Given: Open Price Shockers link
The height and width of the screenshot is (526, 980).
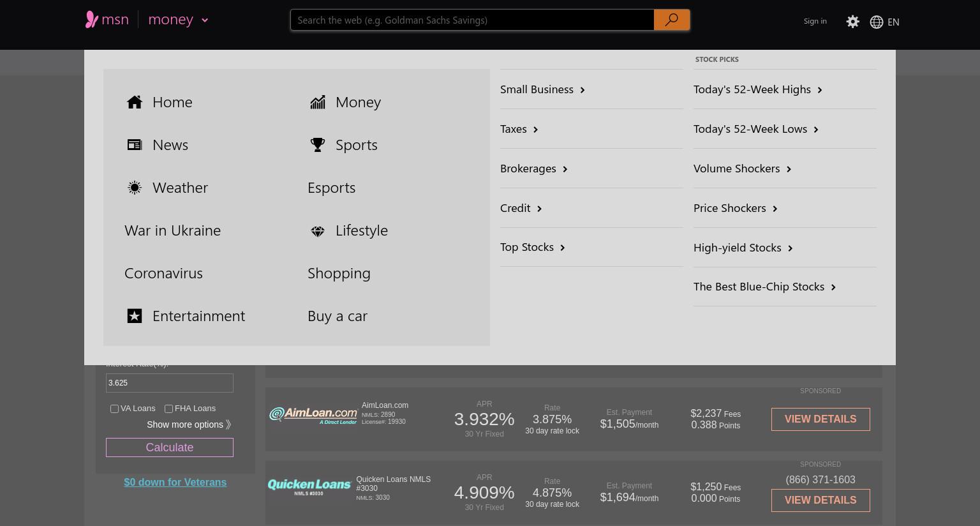Looking at the screenshot, I should tap(730, 208).
